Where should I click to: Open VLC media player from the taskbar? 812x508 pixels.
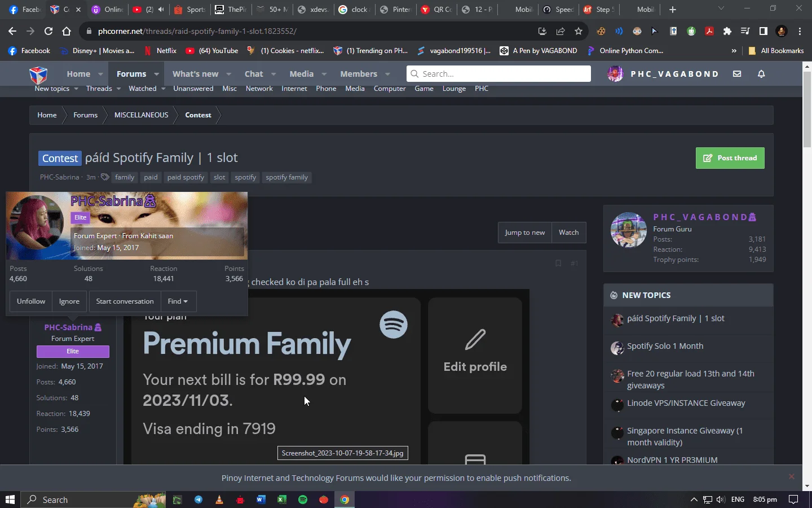click(219, 500)
